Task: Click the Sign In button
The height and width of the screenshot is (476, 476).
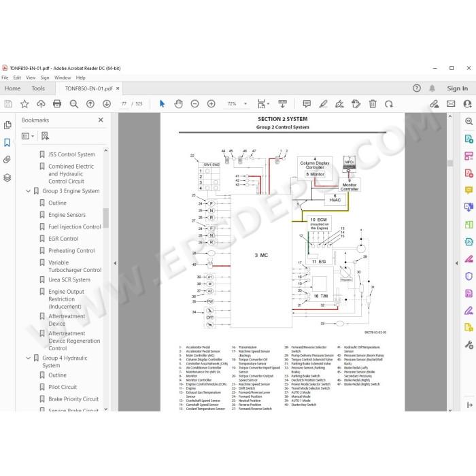Action: pos(457,88)
